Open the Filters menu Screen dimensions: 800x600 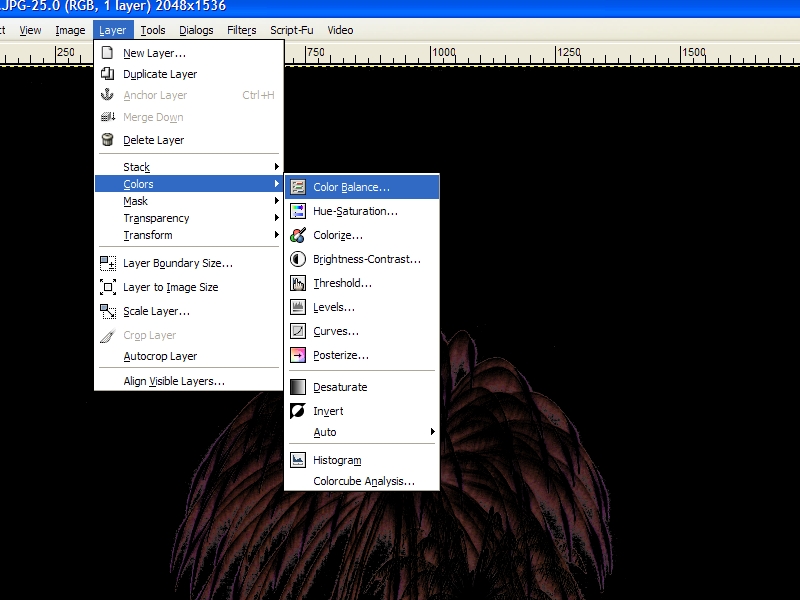pos(241,30)
